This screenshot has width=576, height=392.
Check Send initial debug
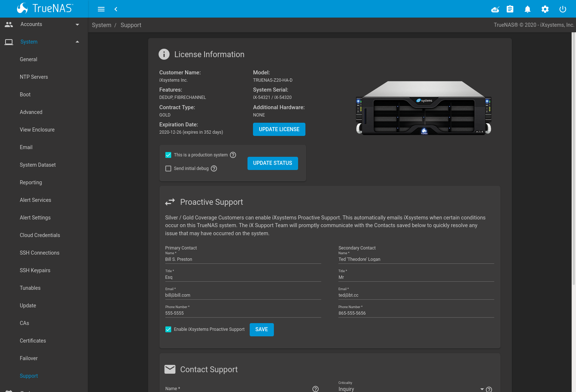[x=168, y=169]
